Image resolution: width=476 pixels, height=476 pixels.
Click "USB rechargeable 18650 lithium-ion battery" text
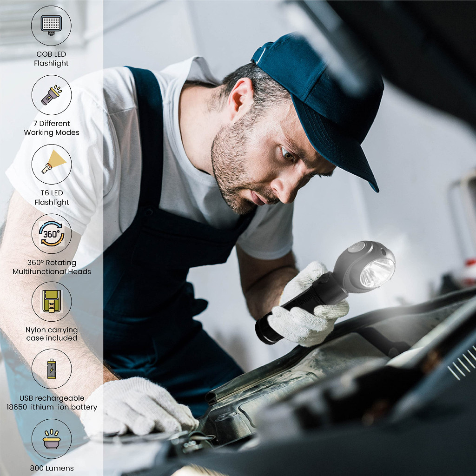click(58, 403)
